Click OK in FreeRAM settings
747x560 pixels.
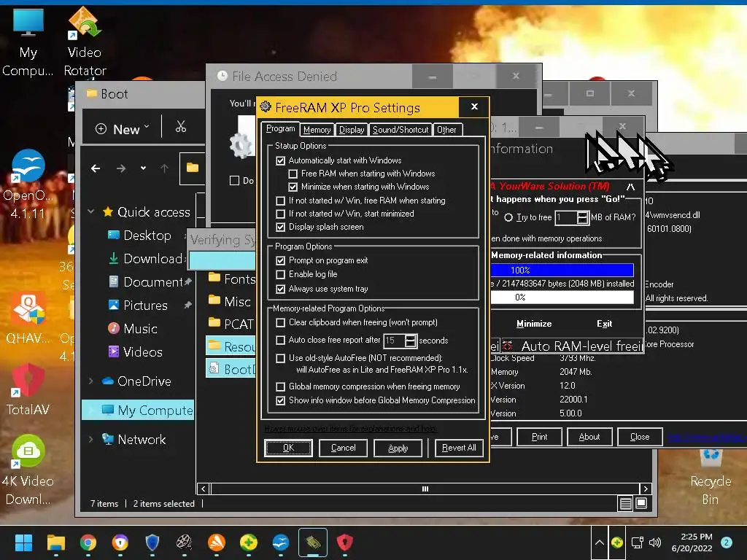[288, 448]
